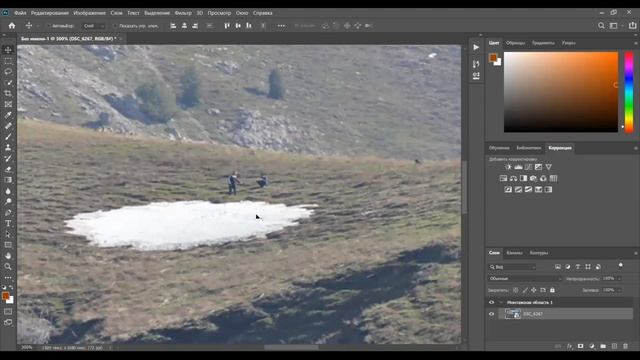Add Hue/Saturation adjustment icon
Image resolution: width=640 pixels, height=360 pixels.
(x=503, y=178)
